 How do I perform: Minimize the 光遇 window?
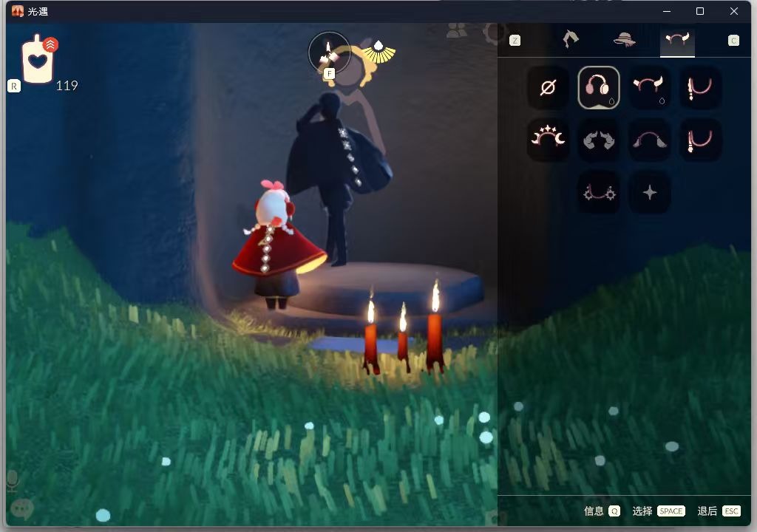click(667, 11)
